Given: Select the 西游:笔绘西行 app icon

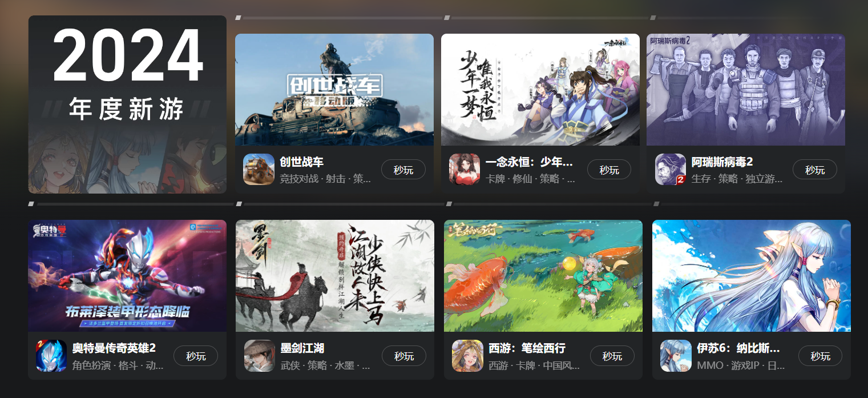Looking at the screenshot, I should click(467, 356).
